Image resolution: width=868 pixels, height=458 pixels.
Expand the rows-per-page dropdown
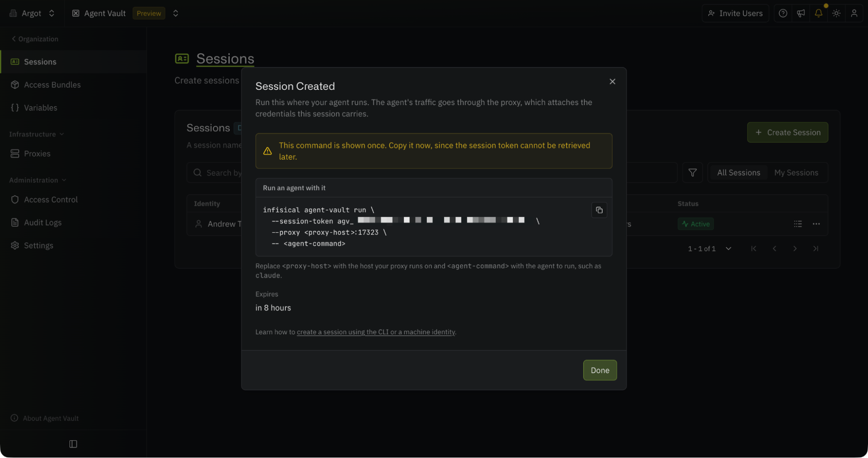pyautogui.click(x=728, y=249)
